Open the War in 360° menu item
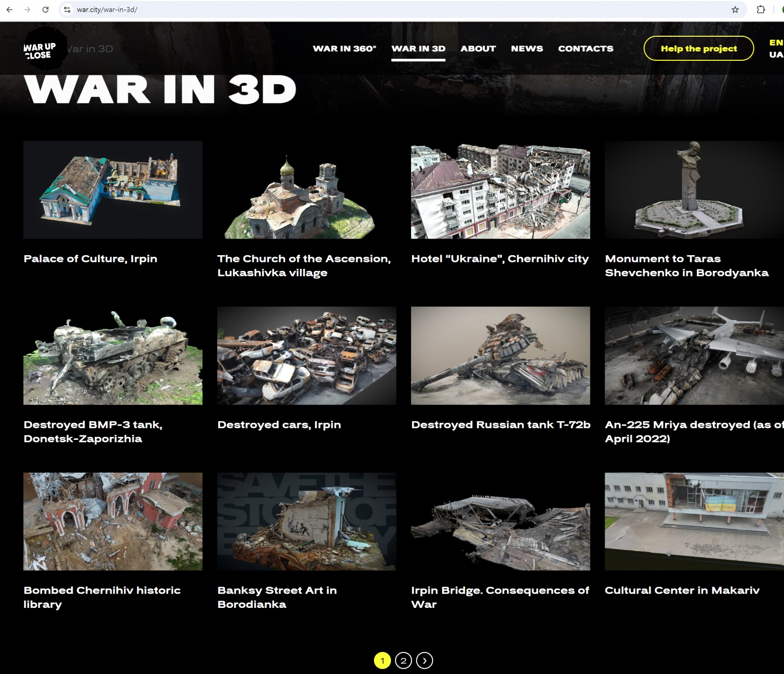This screenshot has height=674, width=784. click(344, 48)
